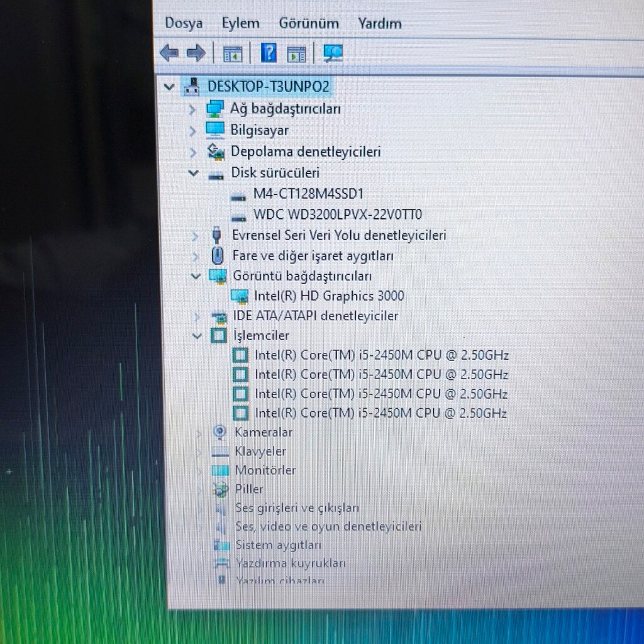Expand the Depolama denetleyicileri node

click(192, 152)
